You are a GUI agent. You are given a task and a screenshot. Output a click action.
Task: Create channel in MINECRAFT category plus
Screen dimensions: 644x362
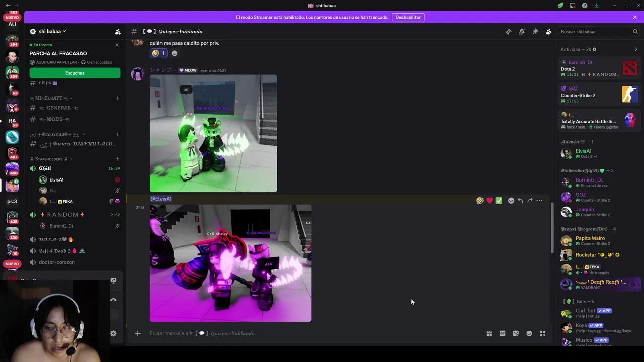117,98
